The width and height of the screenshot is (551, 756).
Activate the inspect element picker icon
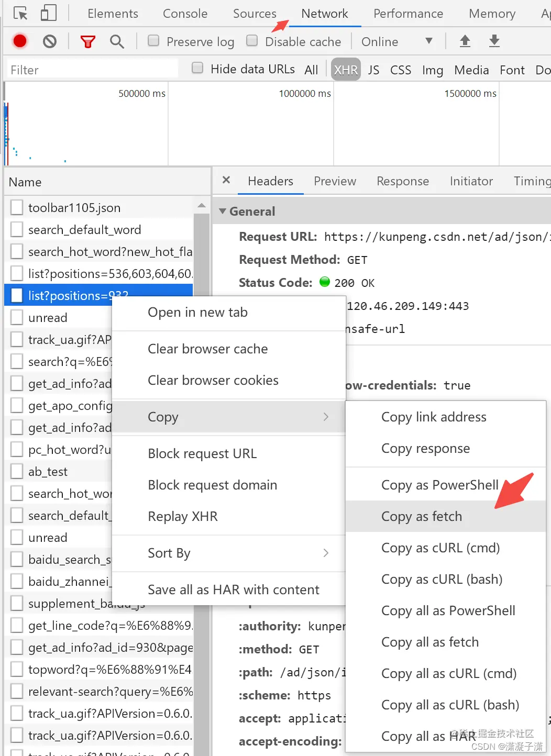20,14
